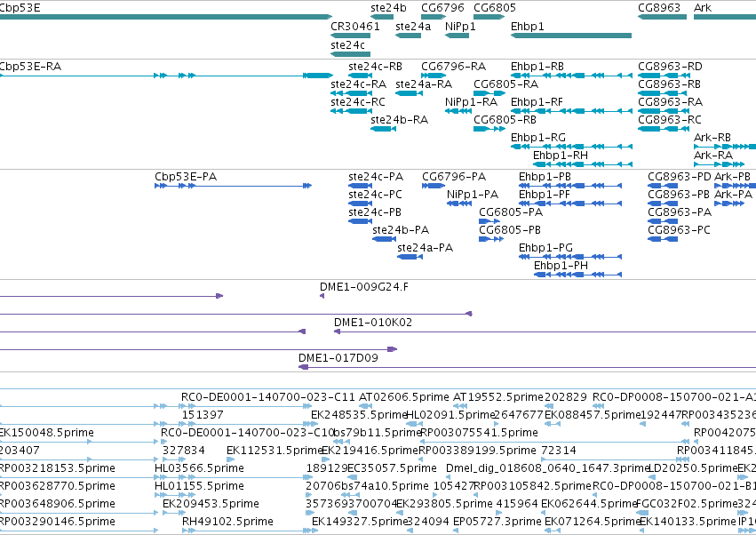Select the ste24a gene label
This screenshot has width=756, height=535.
point(413,27)
